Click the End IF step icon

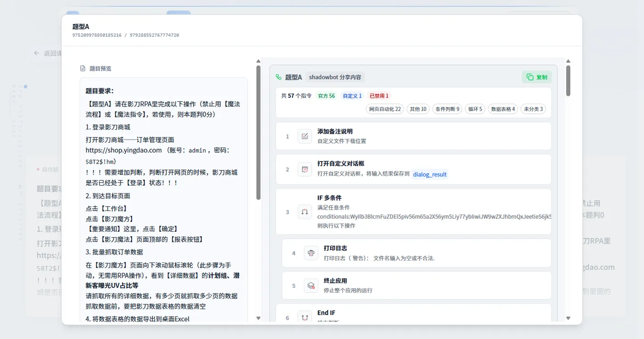click(x=305, y=317)
